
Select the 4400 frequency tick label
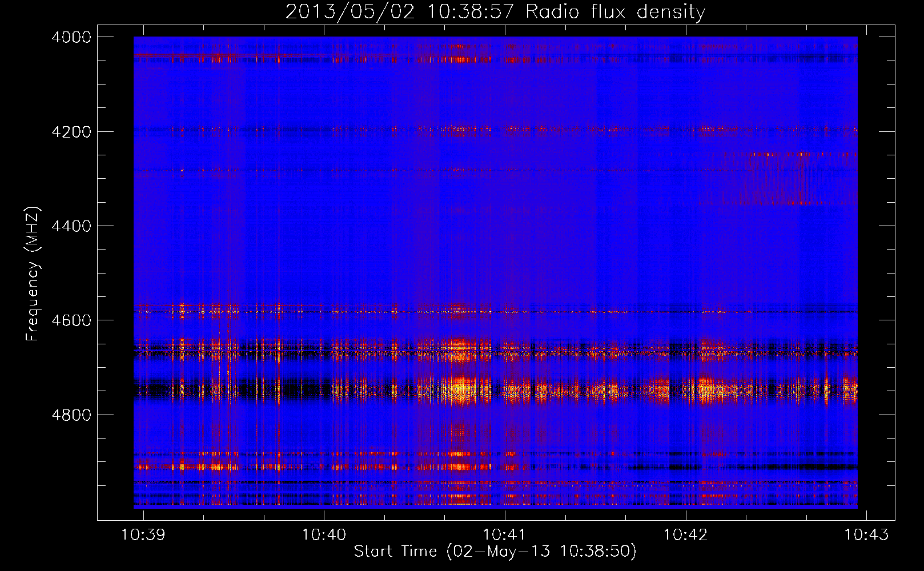pos(71,226)
